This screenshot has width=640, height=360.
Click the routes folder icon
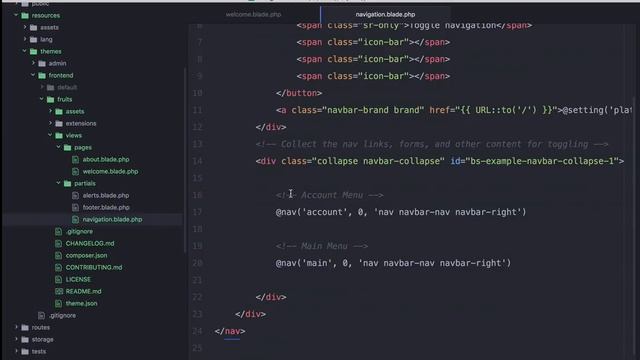pyautogui.click(x=25, y=327)
